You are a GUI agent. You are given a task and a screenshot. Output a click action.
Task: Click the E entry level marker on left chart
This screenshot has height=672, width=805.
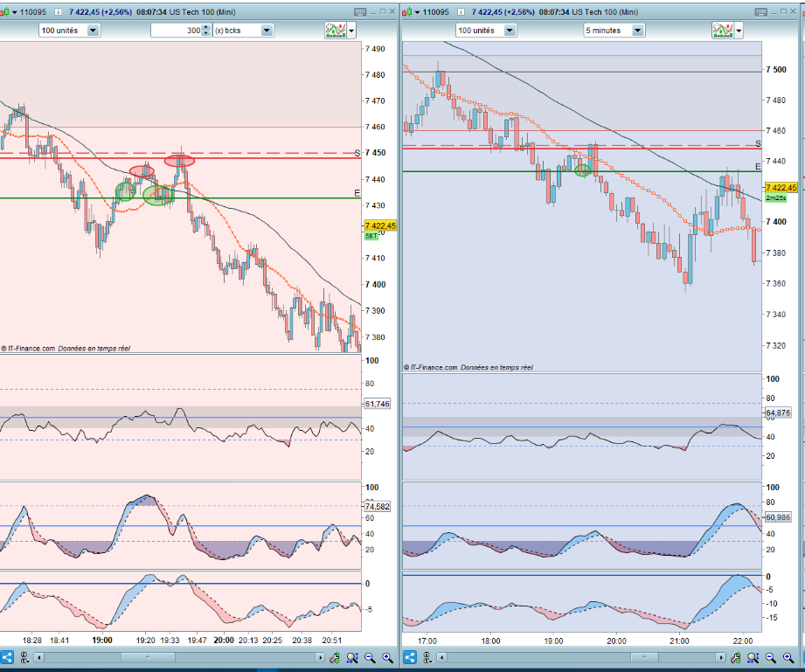(357, 193)
